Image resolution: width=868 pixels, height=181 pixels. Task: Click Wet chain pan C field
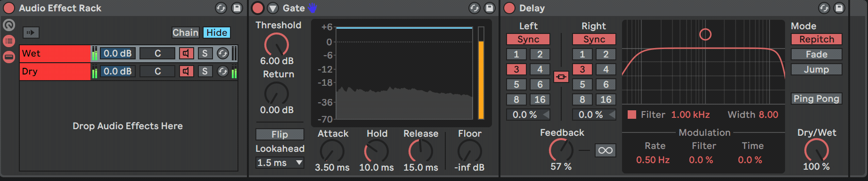tap(157, 54)
